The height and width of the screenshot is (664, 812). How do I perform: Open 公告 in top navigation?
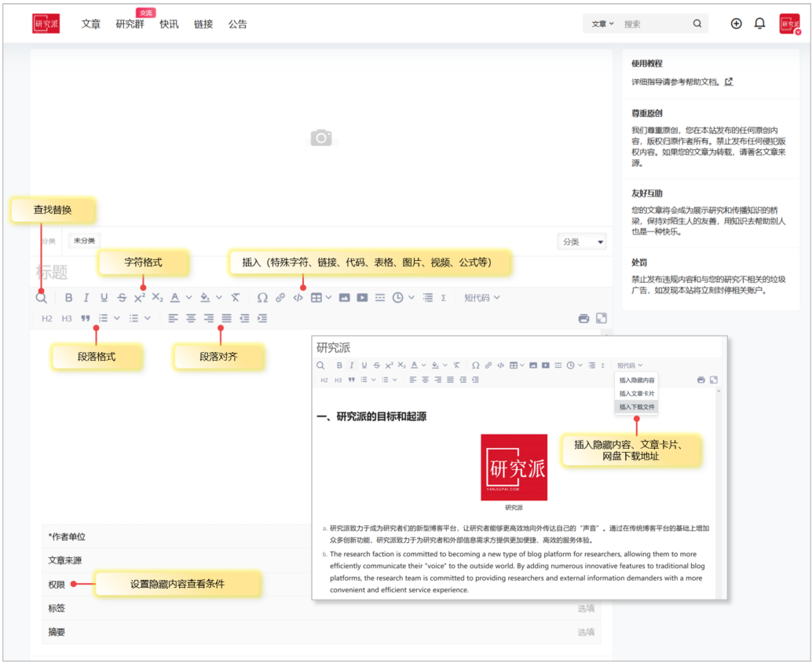(238, 24)
